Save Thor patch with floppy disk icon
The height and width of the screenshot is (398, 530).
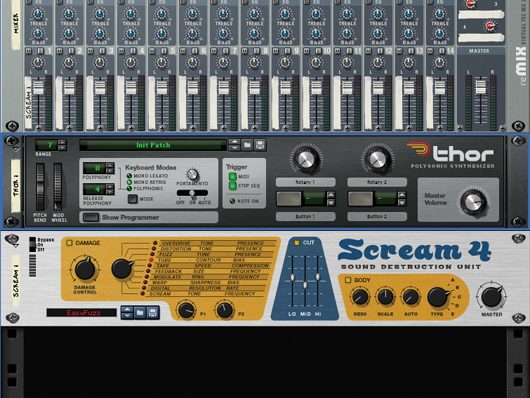coord(260,145)
